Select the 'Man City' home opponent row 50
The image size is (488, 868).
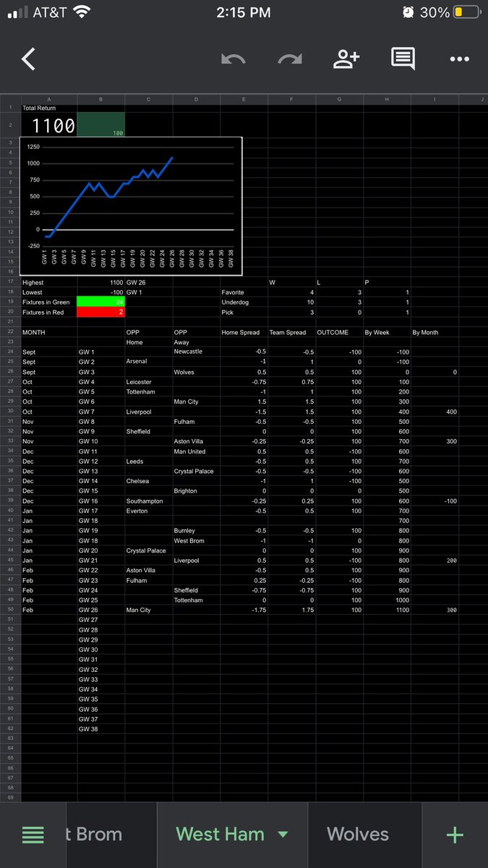[148, 610]
